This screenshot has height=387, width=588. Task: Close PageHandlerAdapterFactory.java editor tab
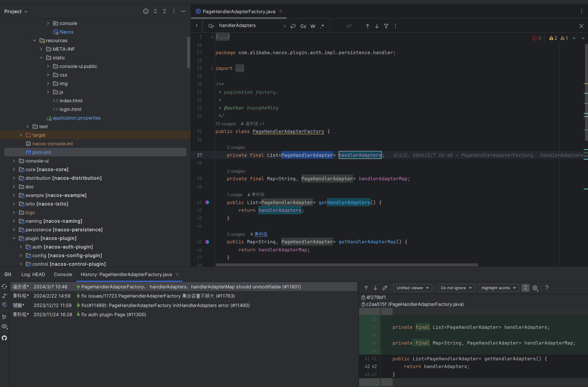pos(281,11)
